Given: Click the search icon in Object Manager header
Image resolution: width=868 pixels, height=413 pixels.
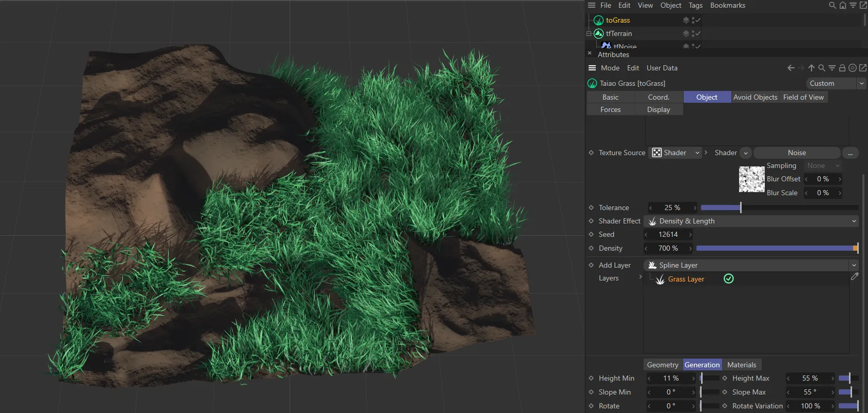Looking at the screenshot, I should 832,6.
